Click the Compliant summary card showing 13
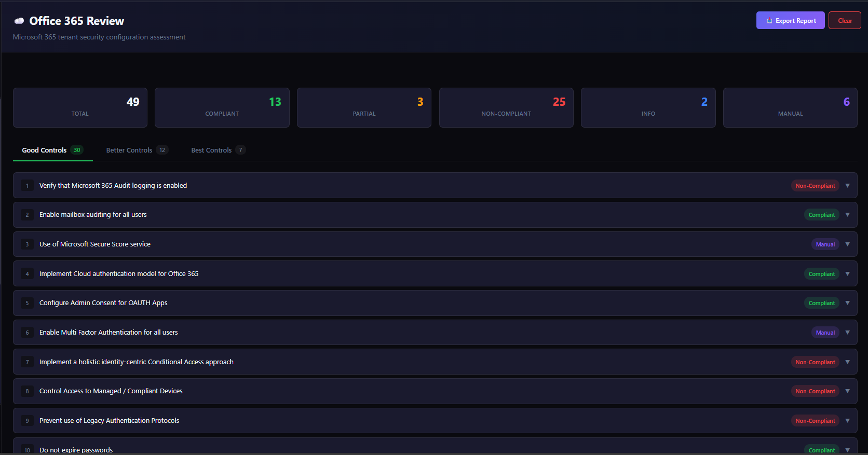The height and width of the screenshot is (455, 868). click(x=222, y=107)
